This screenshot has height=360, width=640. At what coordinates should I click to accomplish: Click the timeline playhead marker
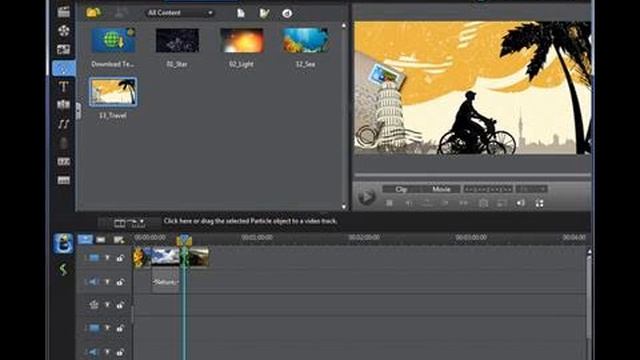click(x=184, y=240)
